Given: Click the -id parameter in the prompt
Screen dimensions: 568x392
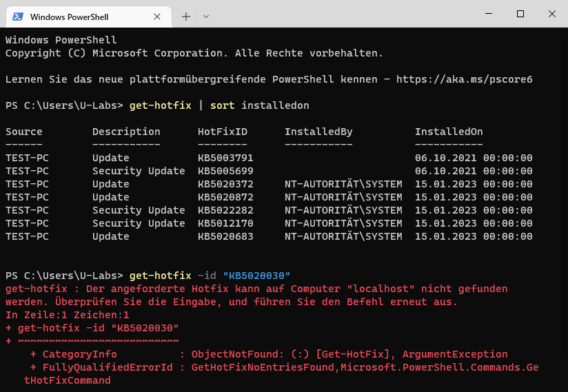Looking at the screenshot, I should (207, 276).
